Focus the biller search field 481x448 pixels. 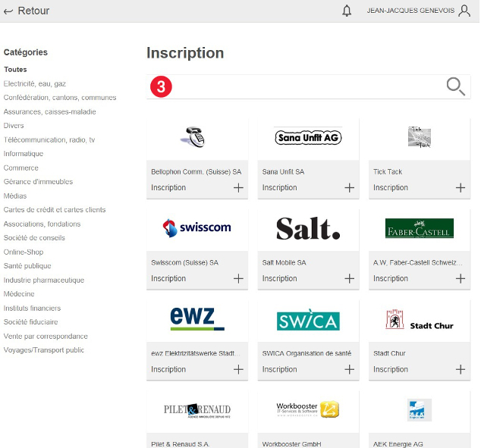pos(308,86)
